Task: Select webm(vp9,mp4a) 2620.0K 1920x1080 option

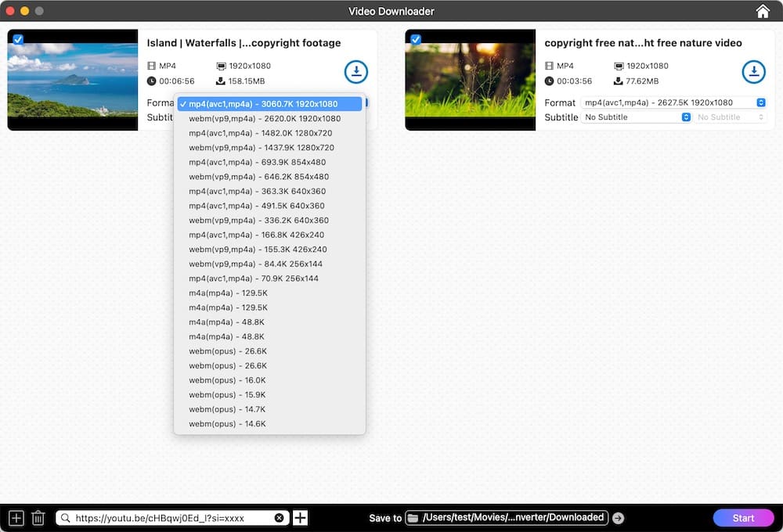Action: 265,119
